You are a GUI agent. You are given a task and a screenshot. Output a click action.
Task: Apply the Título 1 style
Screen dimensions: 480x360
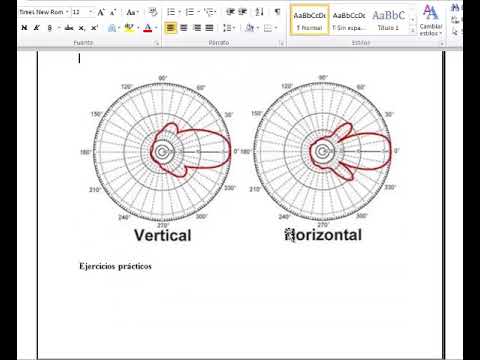388,20
